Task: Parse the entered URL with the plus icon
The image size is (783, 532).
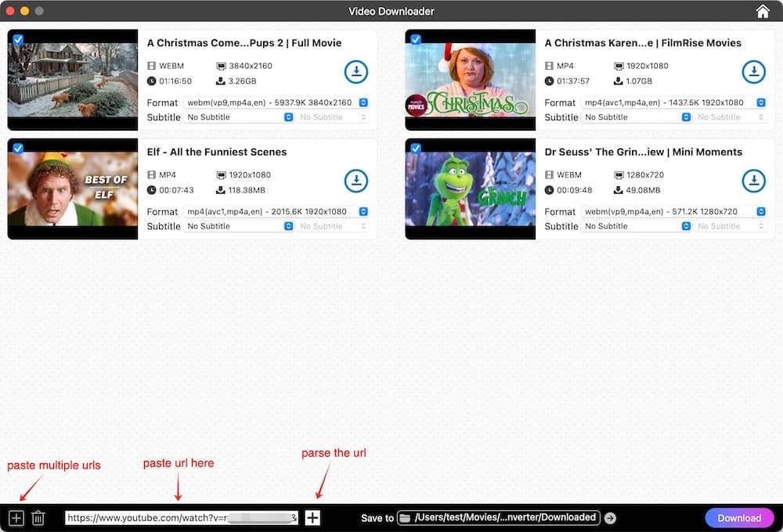Action: [x=312, y=517]
